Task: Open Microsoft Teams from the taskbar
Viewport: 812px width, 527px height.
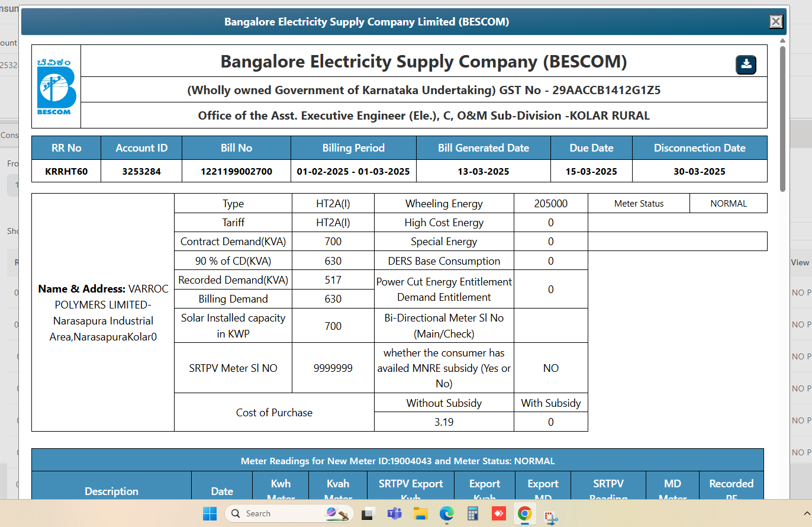Action: point(395,513)
